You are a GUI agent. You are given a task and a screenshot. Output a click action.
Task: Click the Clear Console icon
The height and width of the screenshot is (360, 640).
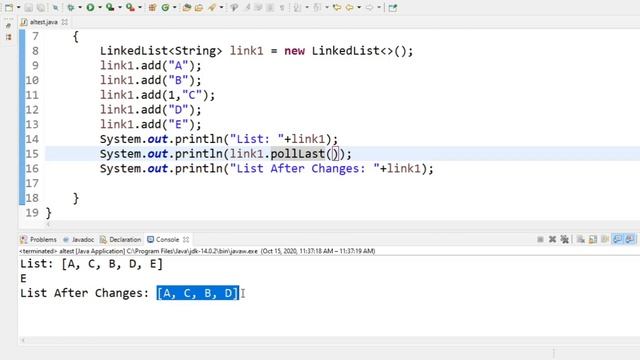580,240
